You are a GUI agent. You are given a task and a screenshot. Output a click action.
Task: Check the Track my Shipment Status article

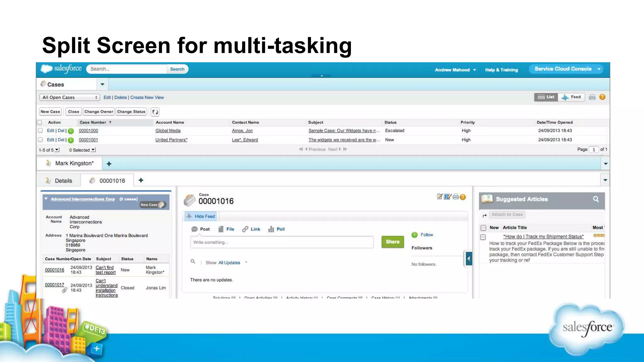coord(483,237)
